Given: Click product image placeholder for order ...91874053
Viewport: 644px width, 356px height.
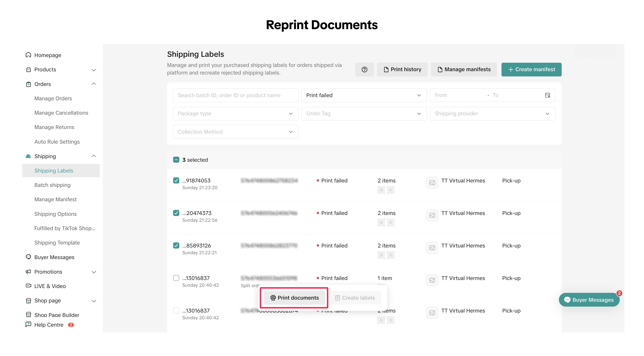Looking at the screenshot, I should [x=432, y=183].
